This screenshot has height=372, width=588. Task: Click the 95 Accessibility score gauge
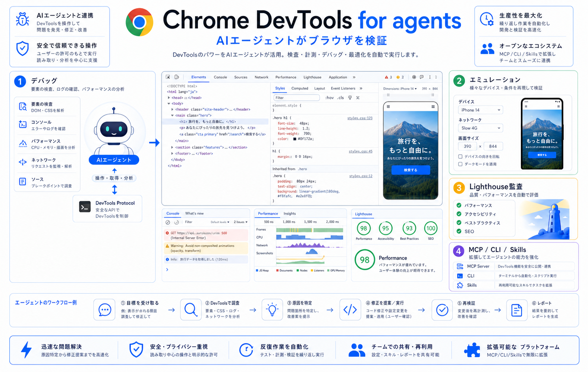pyautogui.click(x=386, y=228)
